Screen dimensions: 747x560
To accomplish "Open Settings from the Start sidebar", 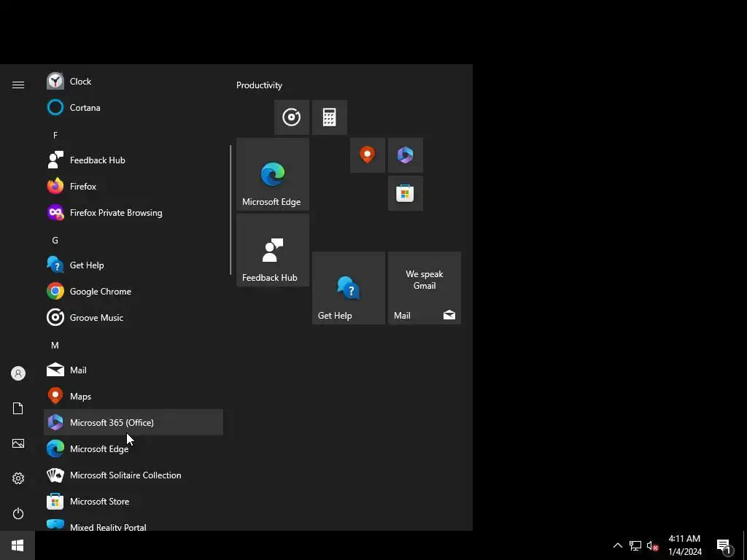I will point(18,478).
